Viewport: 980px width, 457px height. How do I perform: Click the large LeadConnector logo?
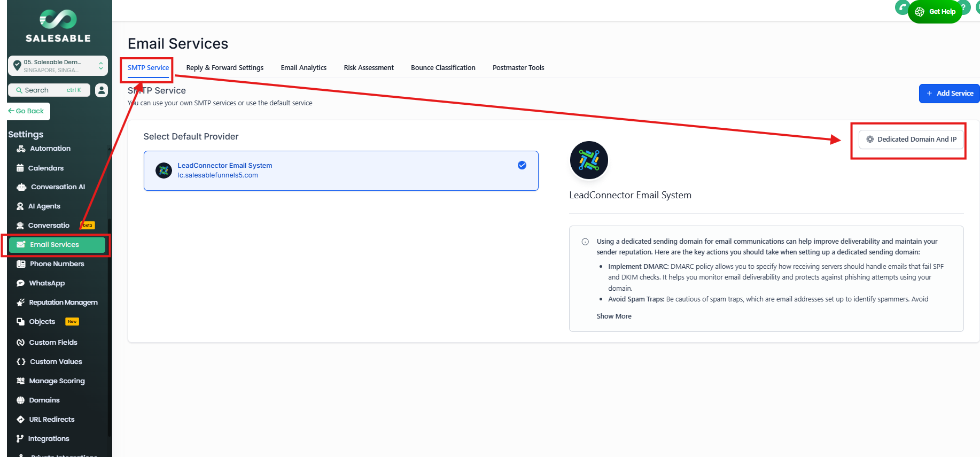click(589, 160)
